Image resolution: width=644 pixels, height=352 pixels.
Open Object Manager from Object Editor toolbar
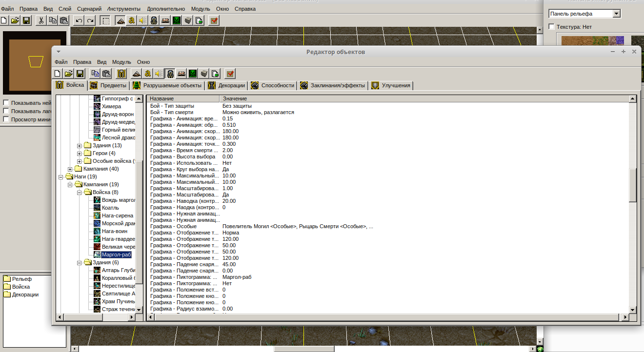coord(204,74)
